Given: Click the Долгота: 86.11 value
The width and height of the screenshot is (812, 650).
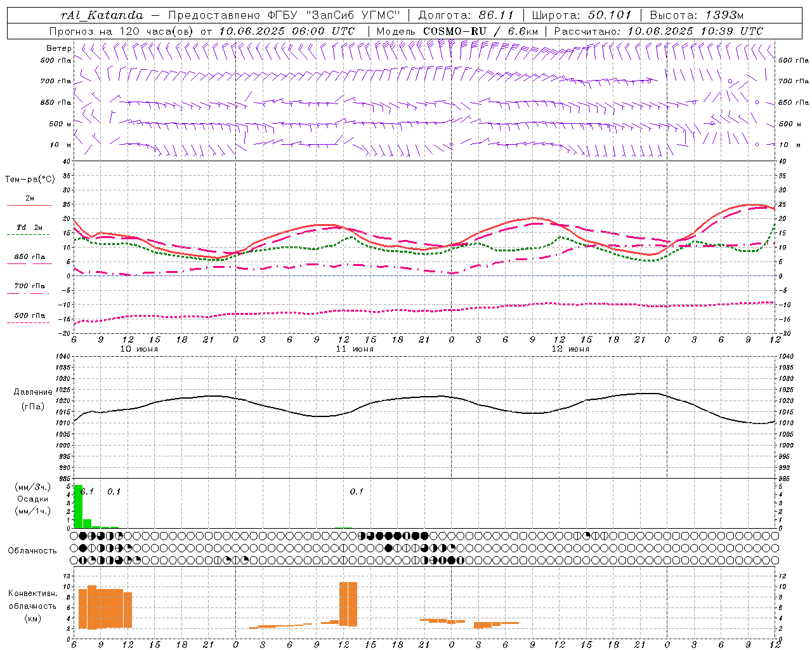Looking at the screenshot, I should click(x=466, y=15).
